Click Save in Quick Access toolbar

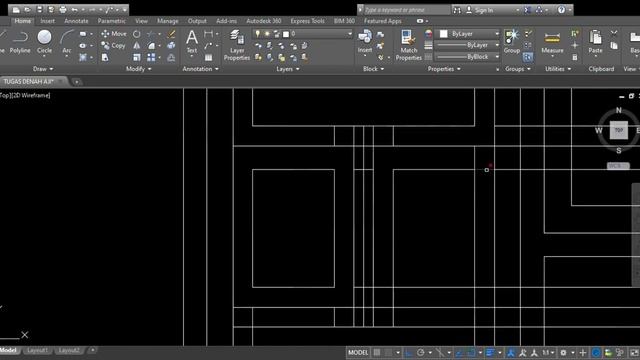click(x=40, y=10)
